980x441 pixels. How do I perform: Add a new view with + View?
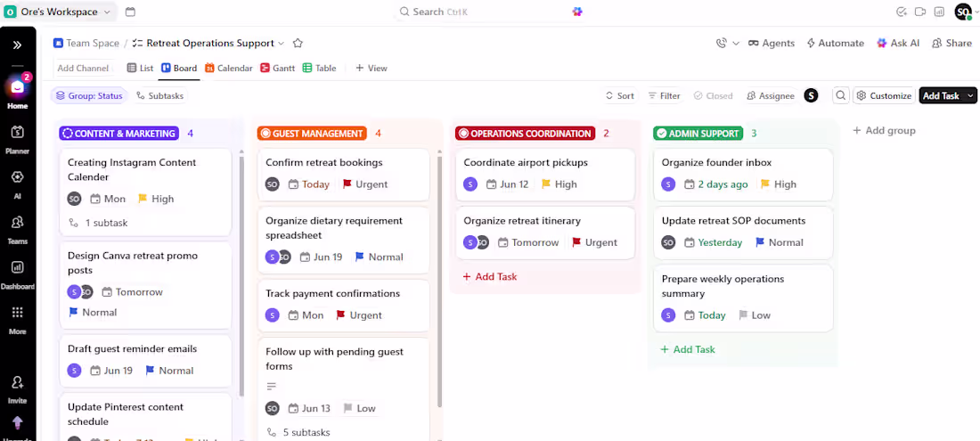(372, 68)
